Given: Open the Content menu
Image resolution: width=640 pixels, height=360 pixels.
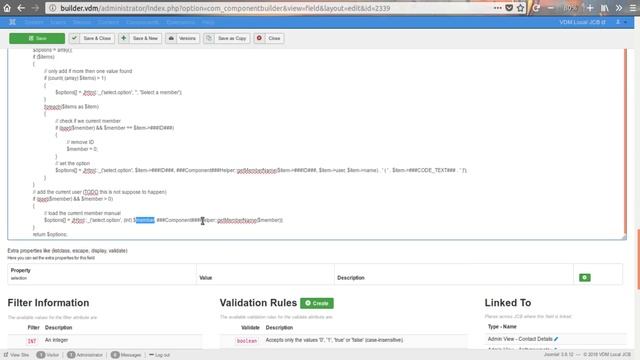Looking at the screenshot, I should [108, 22].
